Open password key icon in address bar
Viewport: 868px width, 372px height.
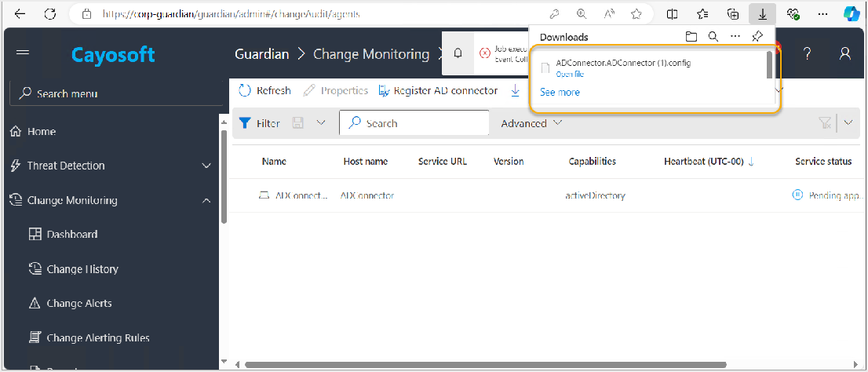tap(554, 14)
